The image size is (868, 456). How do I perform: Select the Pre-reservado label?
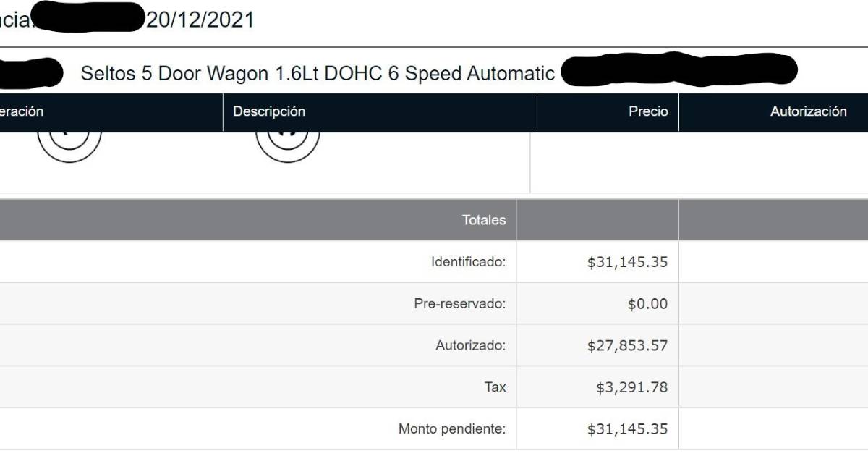459,304
